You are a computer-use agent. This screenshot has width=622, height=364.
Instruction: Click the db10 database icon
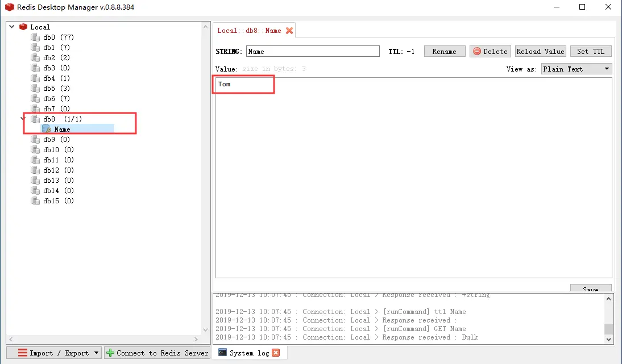point(35,150)
